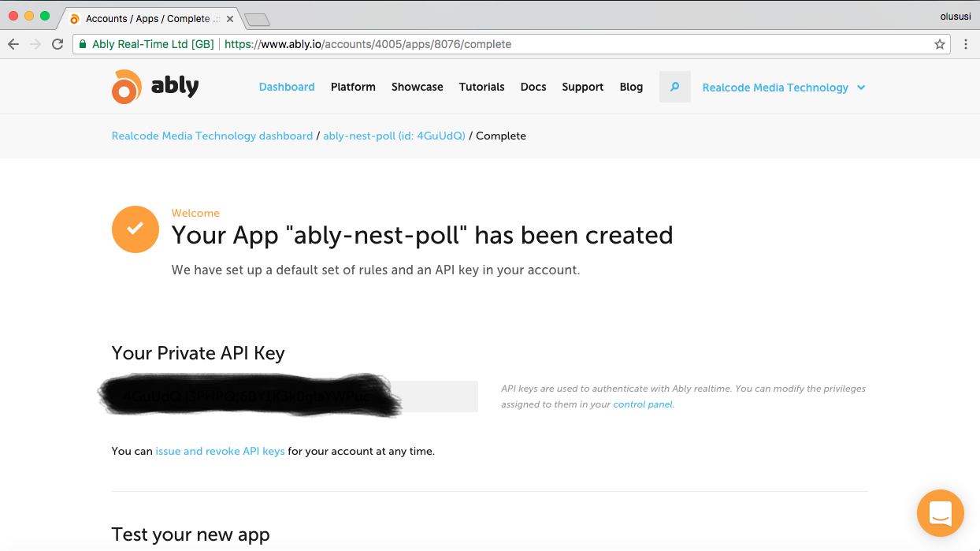Expand the Realcode Media Technology account dropdown
The height and width of the screenshot is (551, 980).
784,87
